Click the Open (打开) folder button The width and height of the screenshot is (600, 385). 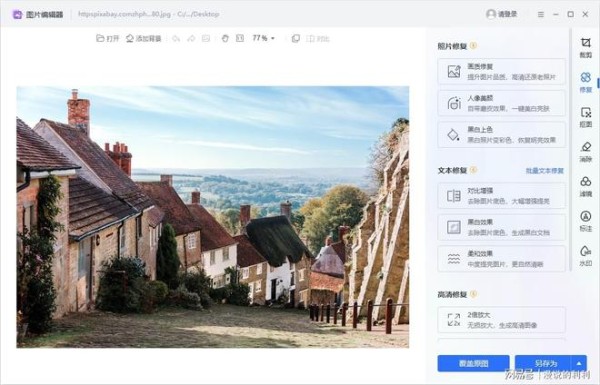point(108,38)
